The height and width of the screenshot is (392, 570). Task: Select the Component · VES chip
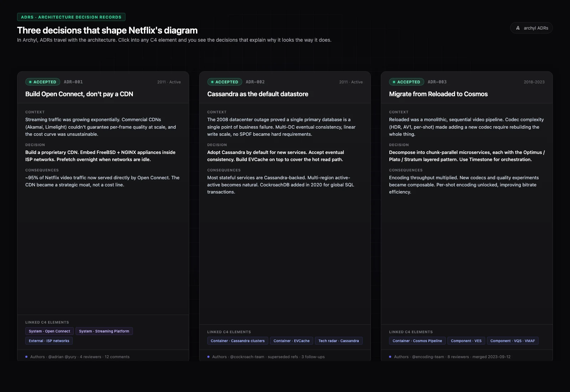[466, 341]
